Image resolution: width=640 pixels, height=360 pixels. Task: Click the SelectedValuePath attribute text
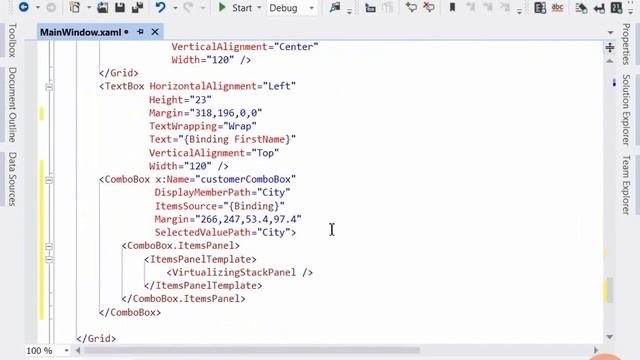point(202,232)
